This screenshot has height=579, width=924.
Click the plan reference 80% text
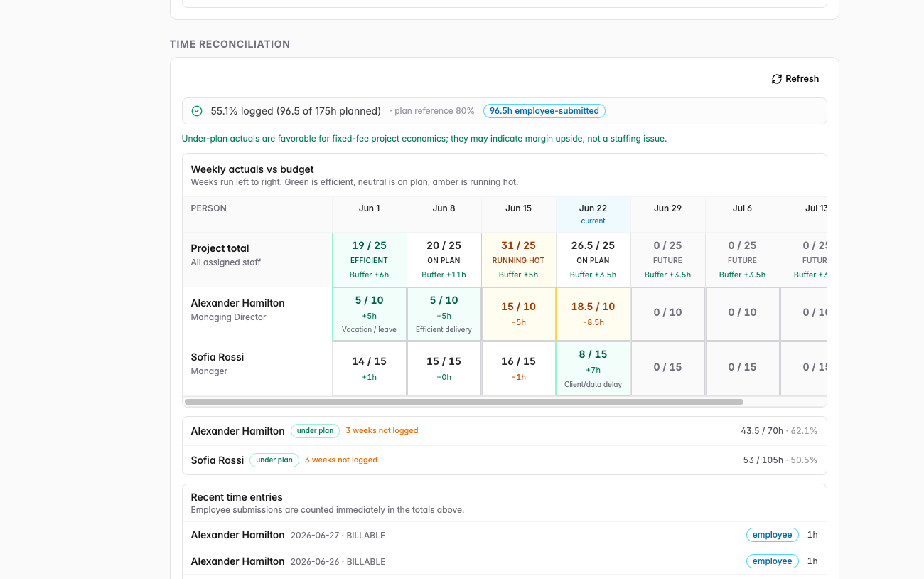coord(434,111)
